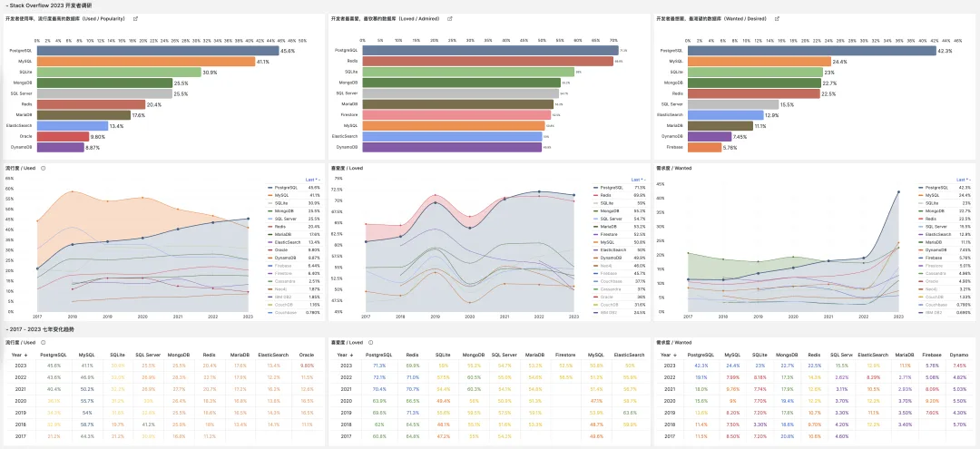Screen dimensions: 980x449
Task: Click 9.80% Oracle 2023 cell in Used table
Action: click(307, 366)
